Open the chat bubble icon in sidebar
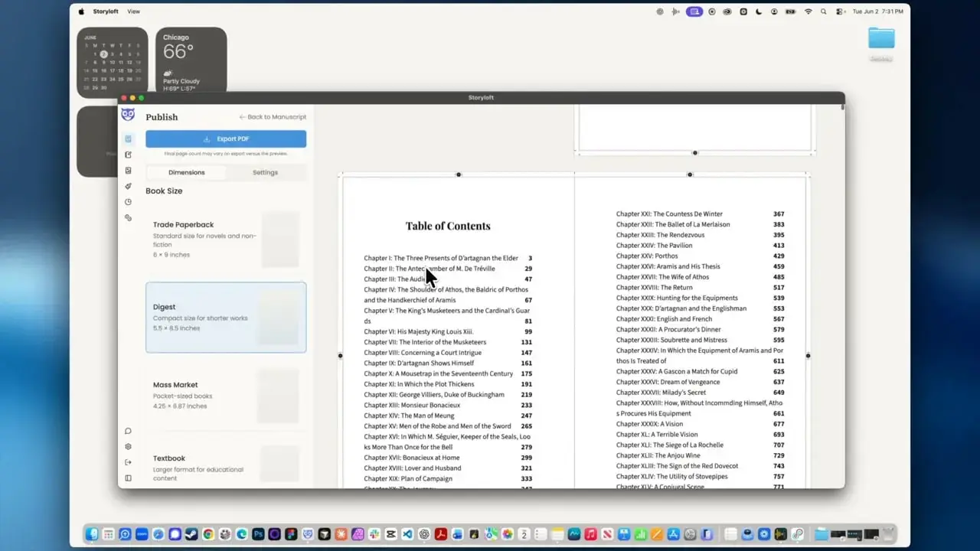This screenshot has width=980, height=551. (128, 431)
